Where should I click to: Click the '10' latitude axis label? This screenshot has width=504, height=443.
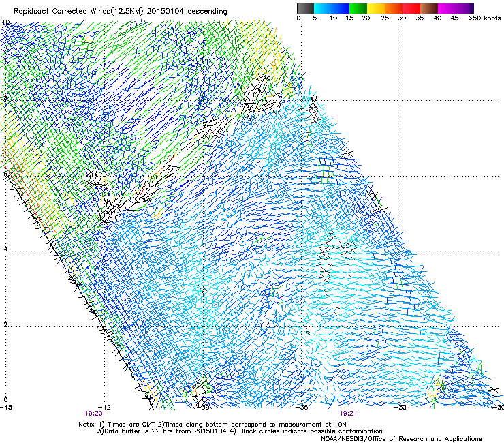5,22
